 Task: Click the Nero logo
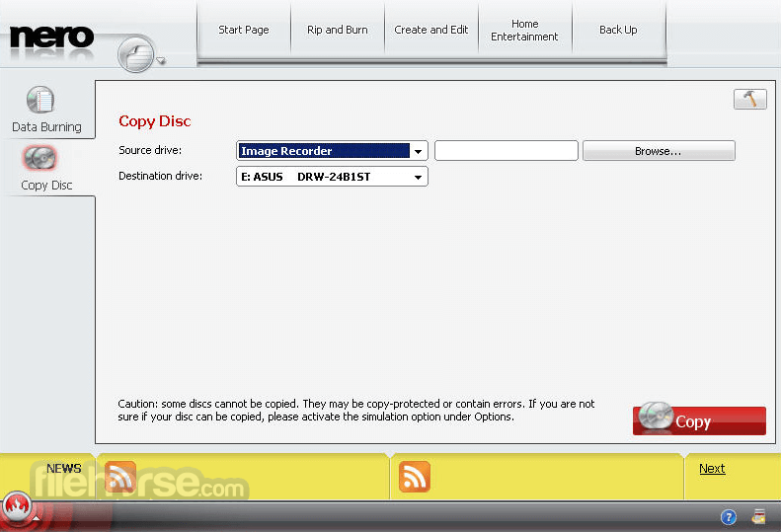tap(51, 37)
